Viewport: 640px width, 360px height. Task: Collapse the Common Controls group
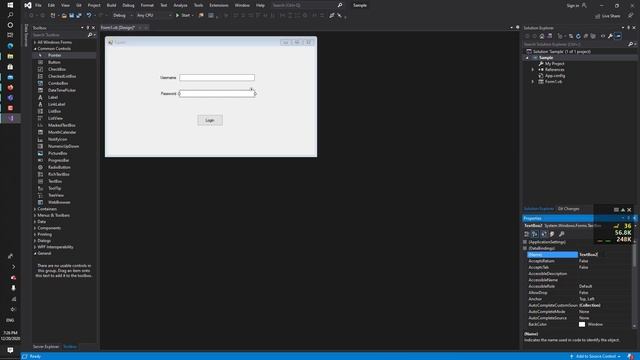[35, 49]
